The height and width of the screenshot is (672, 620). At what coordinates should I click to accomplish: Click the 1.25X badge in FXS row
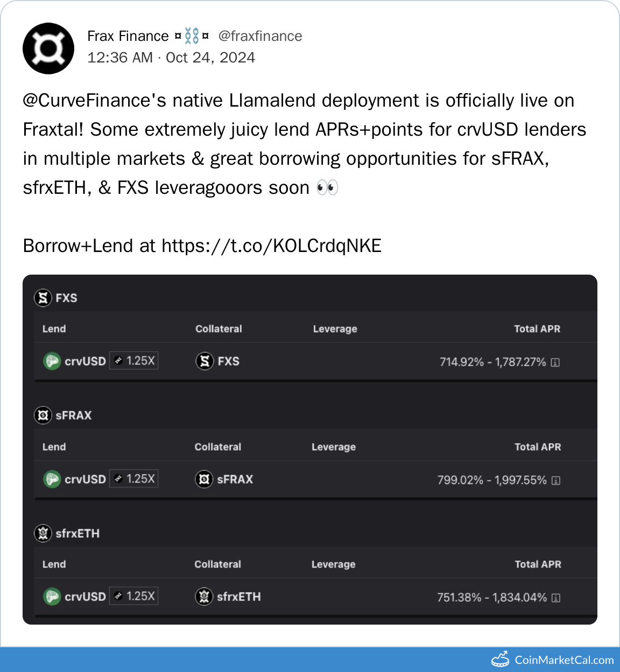coord(134,360)
